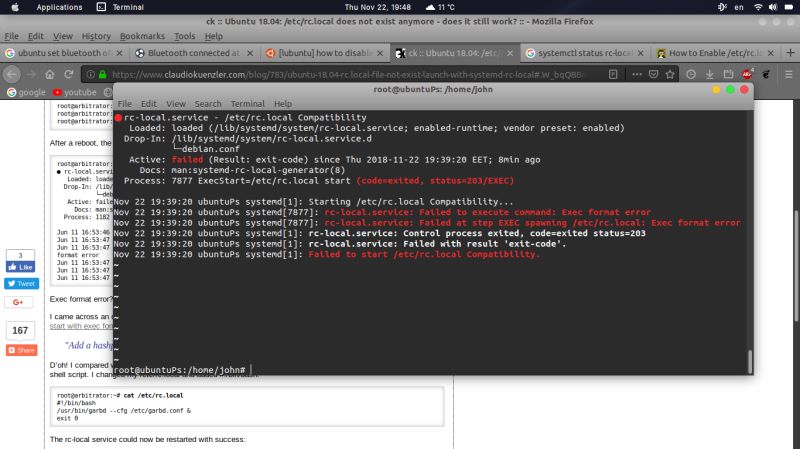The width and height of the screenshot is (800, 449).
Task: Show site information icon in address bar
Action: coord(90,74)
